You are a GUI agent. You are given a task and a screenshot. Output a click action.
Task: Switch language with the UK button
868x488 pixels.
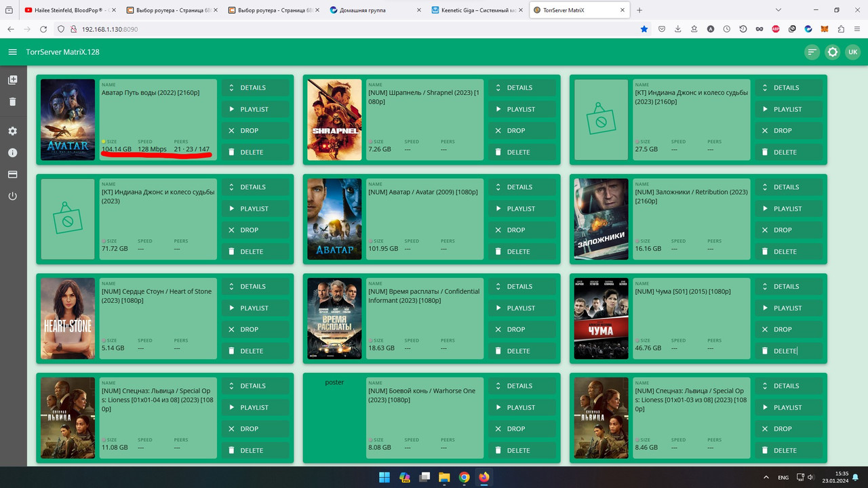coord(853,52)
